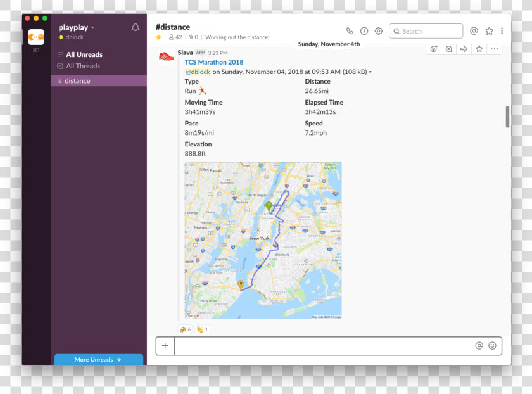The width and height of the screenshot is (532, 394).
Task: Star the Slava message
Action: [x=479, y=49]
